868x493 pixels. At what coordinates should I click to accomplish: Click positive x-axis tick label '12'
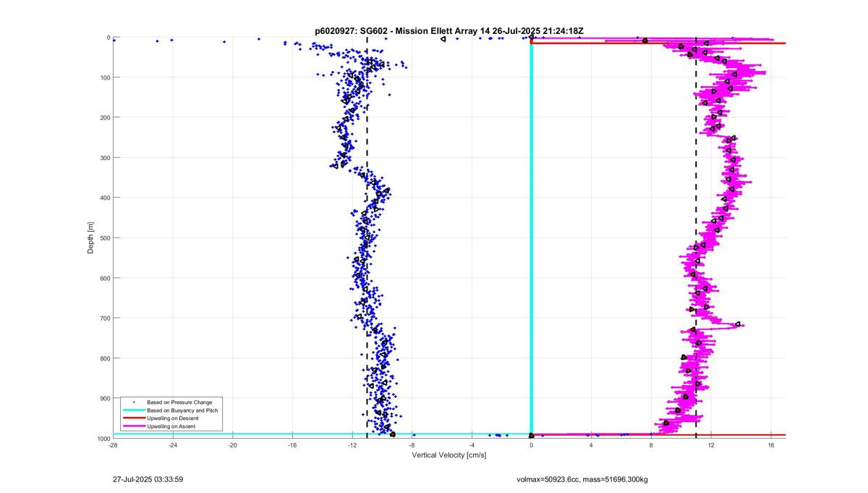tap(711, 445)
